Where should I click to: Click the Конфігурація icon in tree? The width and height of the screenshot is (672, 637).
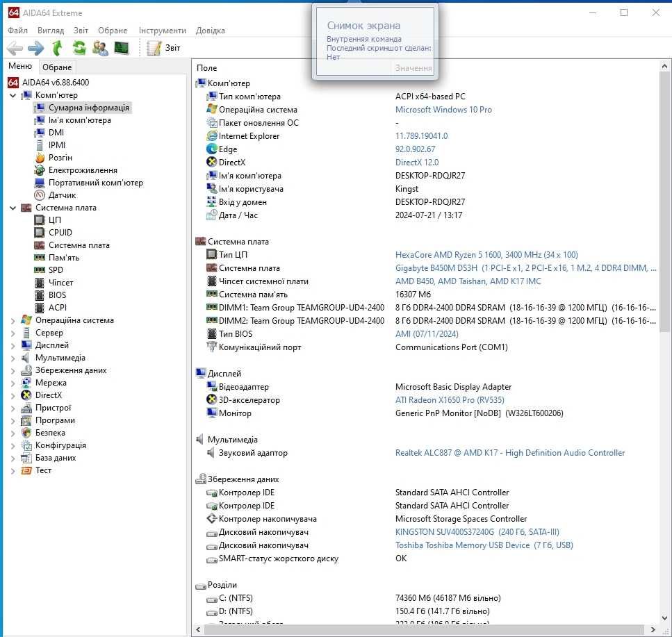click(x=26, y=445)
